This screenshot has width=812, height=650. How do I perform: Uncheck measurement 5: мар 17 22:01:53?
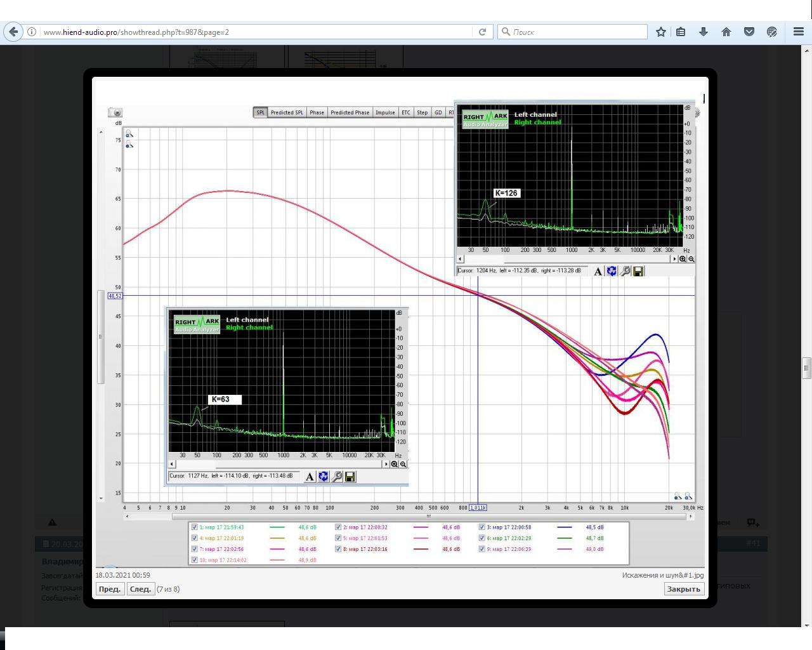coord(338,538)
